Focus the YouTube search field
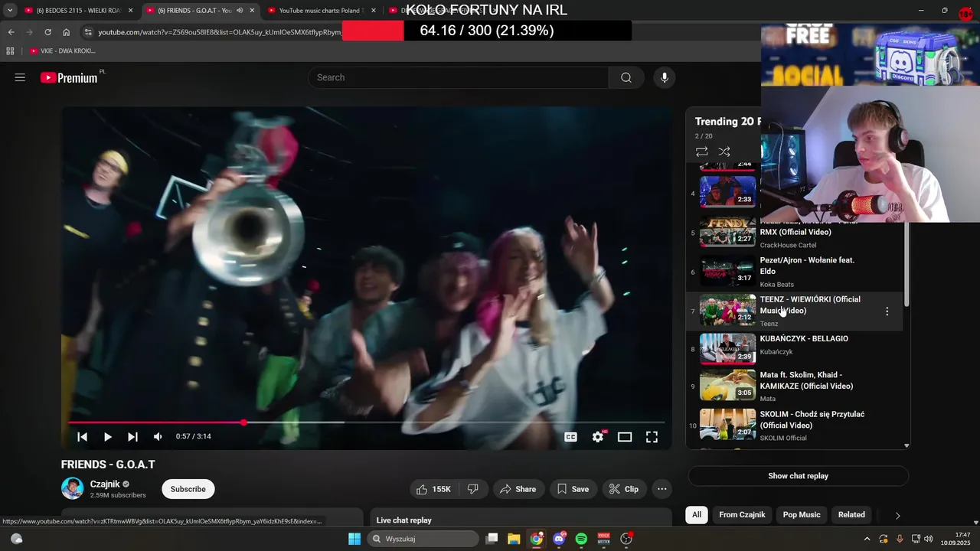Image resolution: width=980 pixels, height=551 pixels. click(x=458, y=77)
